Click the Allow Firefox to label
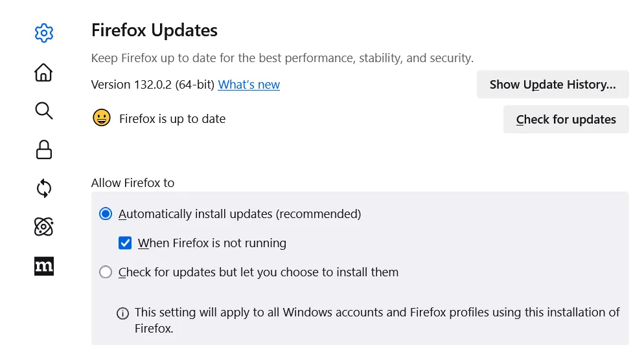The image size is (644, 363). click(x=133, y=183)
